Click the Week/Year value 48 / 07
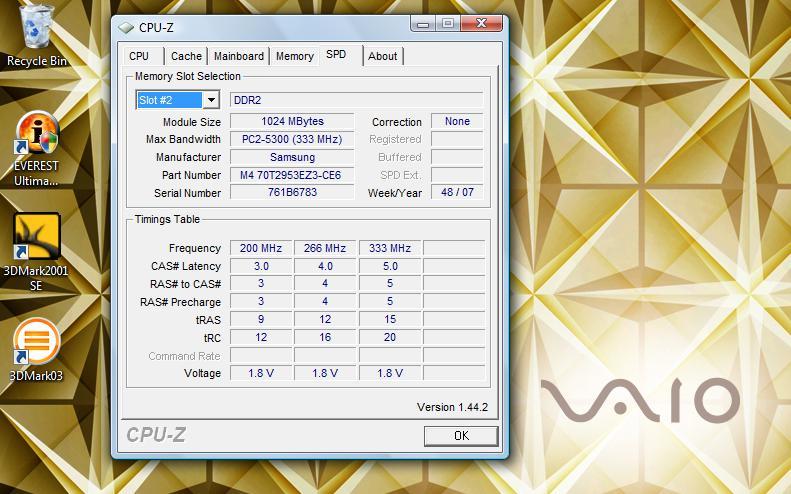Viewport: 791px width, 494px height. [457, 192]
